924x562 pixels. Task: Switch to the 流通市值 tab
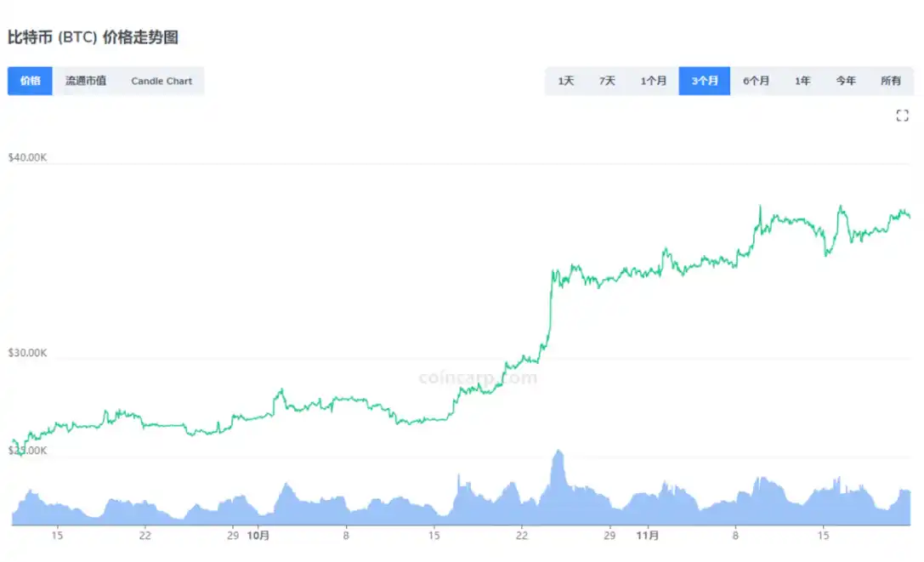(x=86, y=81)
